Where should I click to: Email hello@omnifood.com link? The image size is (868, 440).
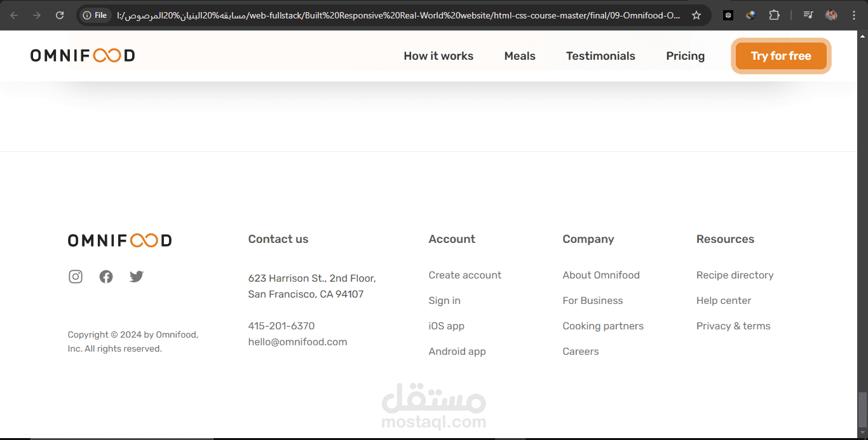tap(297, 342)
